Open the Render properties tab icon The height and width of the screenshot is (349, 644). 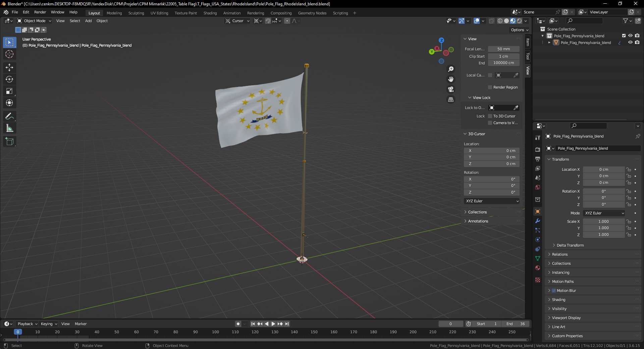(x=538, y=149)
